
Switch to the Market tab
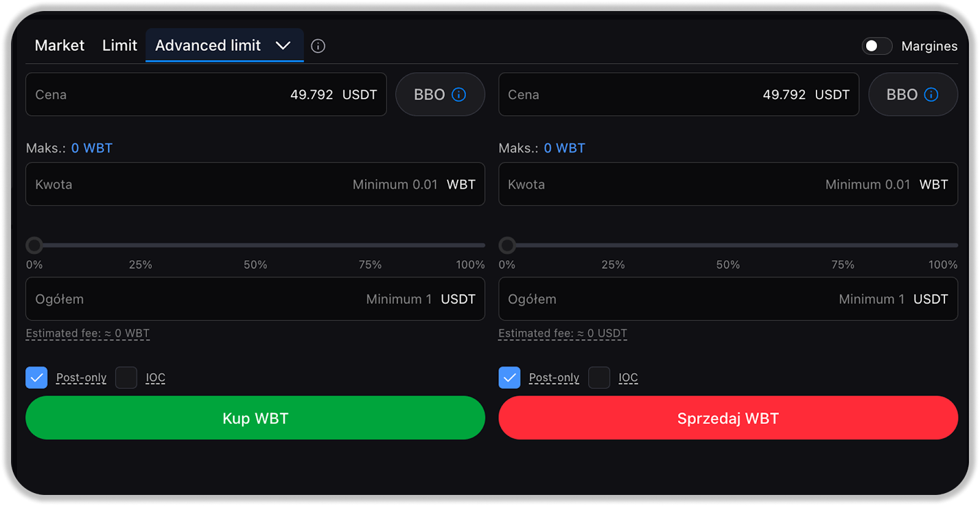pos(59,46)
